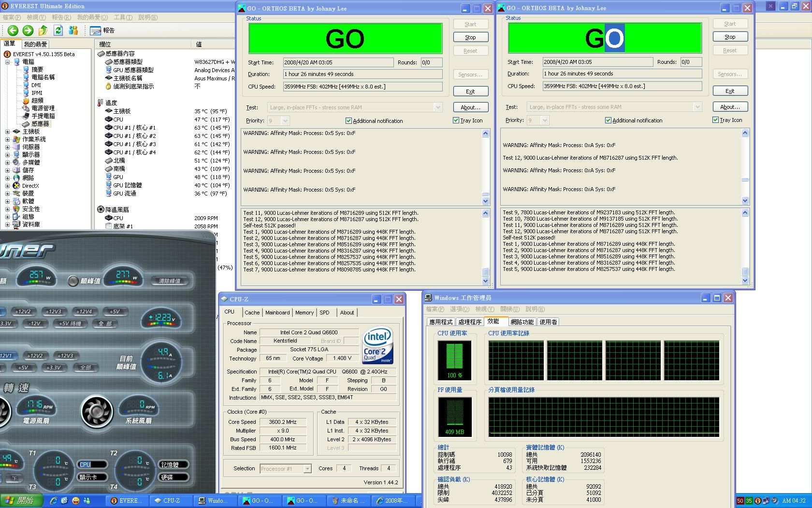The width and height of the screenshot is (812, 508).
Task: Select 手提電腦 item in EVEREST tree
Action: coord(43,116)
